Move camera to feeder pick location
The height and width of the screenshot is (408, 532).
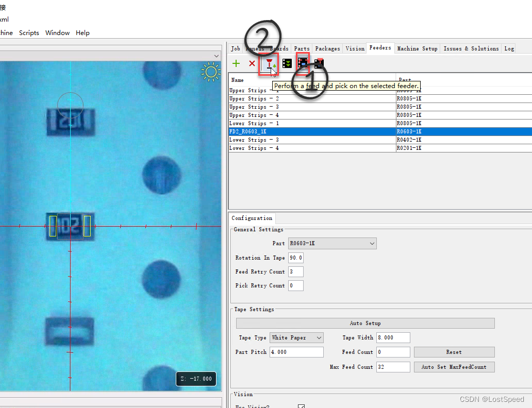[x=303, y=63]
